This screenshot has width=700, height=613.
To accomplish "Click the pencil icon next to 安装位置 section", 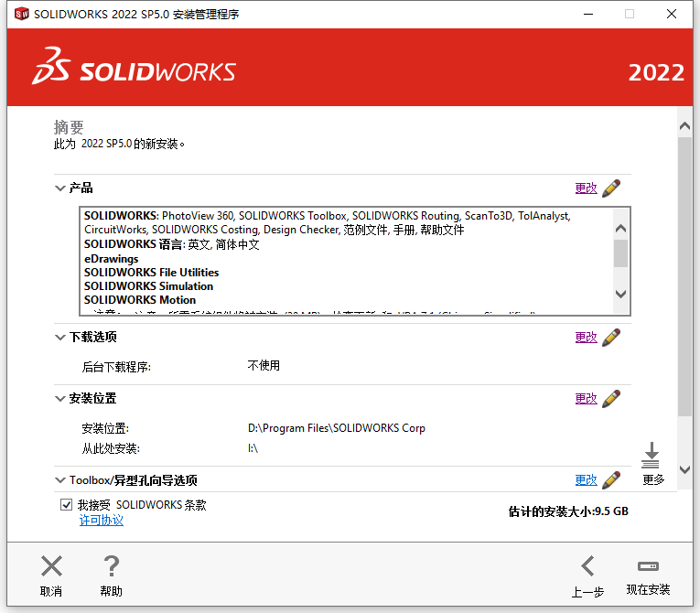I will point(611,399).
